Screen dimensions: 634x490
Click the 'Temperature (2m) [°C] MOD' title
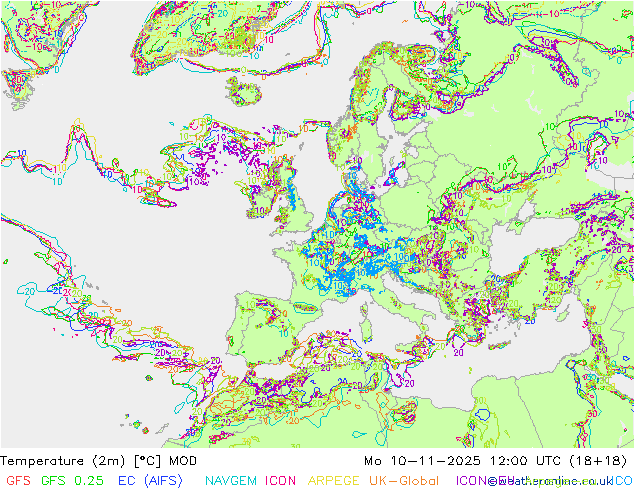click(x=99, y=461)
